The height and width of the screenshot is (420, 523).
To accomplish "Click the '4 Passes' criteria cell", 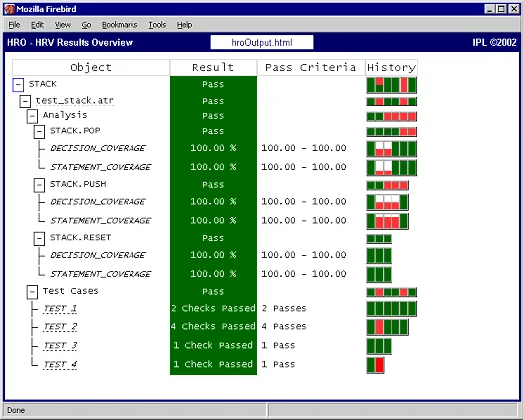I will pyautogui.click(x=284, y=326).
